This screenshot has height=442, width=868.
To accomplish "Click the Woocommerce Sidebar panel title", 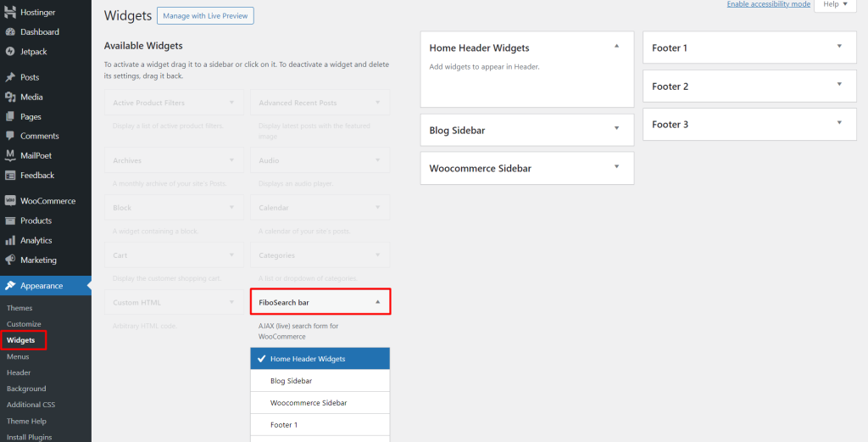I will coord(481,168).
